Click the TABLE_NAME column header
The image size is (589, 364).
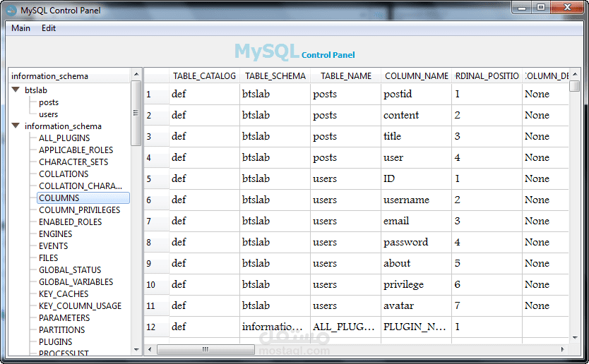[346, 76]
